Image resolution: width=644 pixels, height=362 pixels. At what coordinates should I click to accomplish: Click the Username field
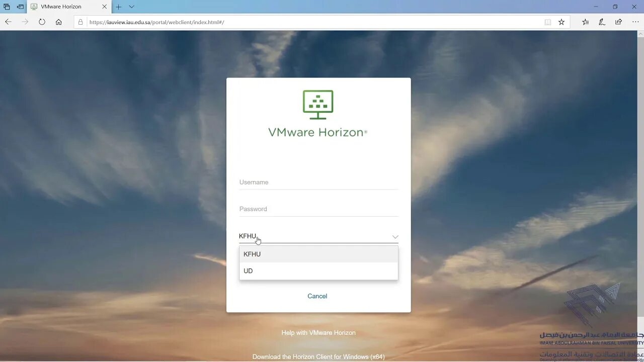pyautogui.click(x=318, y=182)
